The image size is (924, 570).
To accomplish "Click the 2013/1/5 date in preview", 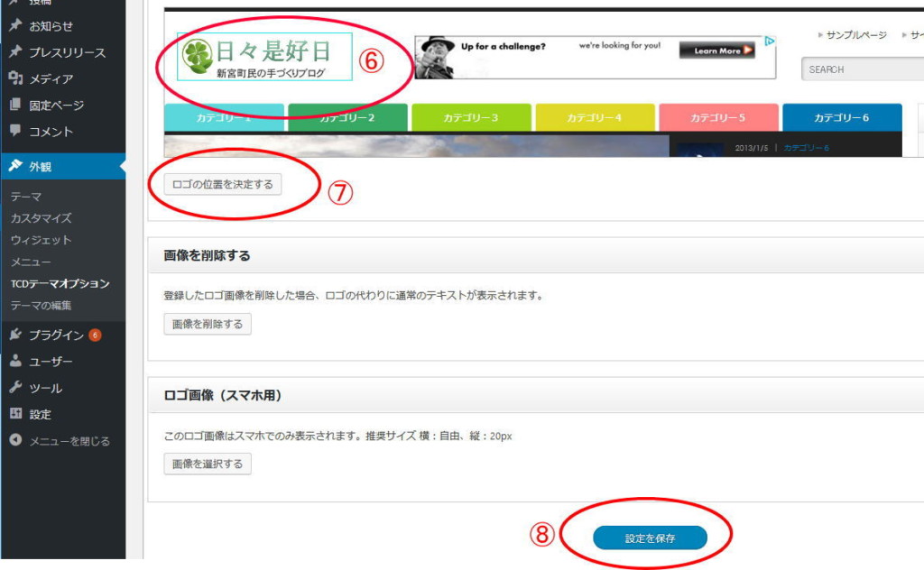I will [x=752, y=148].
